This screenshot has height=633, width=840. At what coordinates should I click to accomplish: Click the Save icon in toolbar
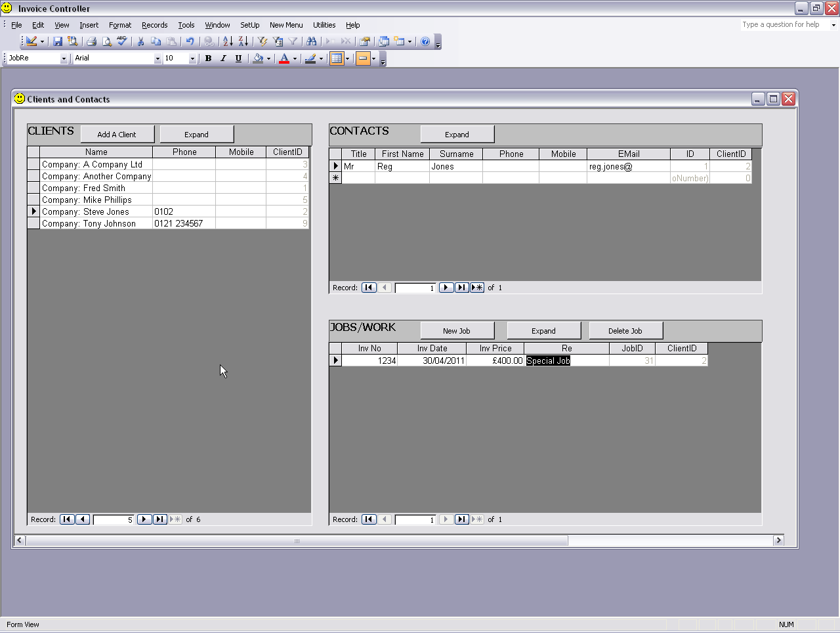click(58, 41)
